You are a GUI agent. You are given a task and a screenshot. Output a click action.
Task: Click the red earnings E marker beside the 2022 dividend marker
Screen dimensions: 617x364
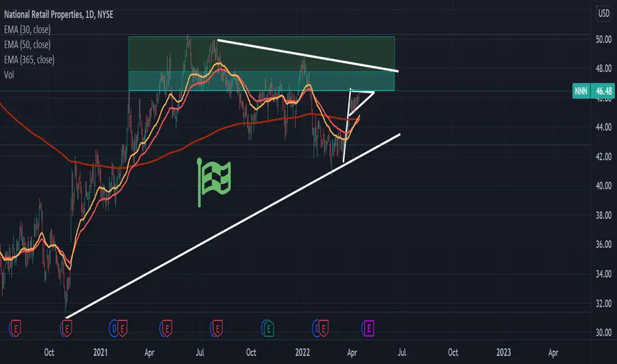coord(322,328)
